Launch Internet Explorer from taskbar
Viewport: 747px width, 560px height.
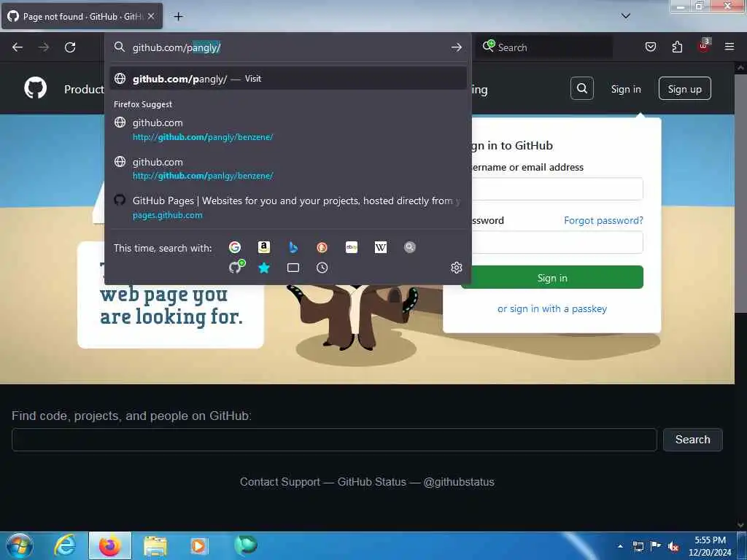click(65, 545)
